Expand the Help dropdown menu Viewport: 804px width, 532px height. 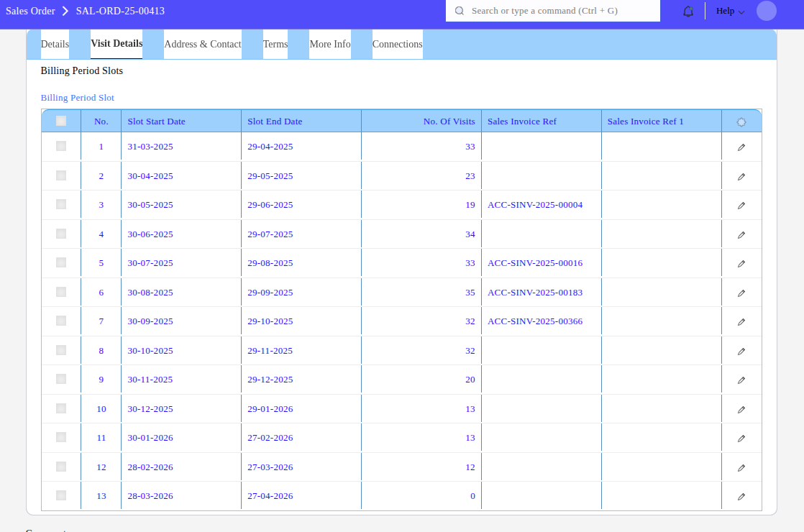[x=730, y=11]
